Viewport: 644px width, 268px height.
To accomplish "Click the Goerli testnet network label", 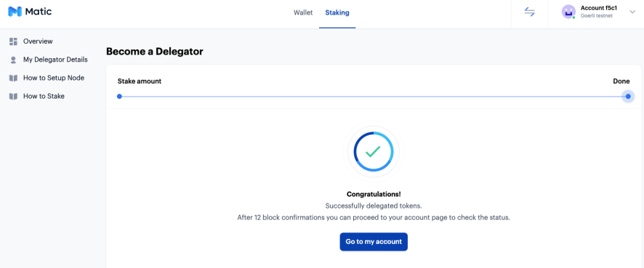I will [x=596, y=16].
